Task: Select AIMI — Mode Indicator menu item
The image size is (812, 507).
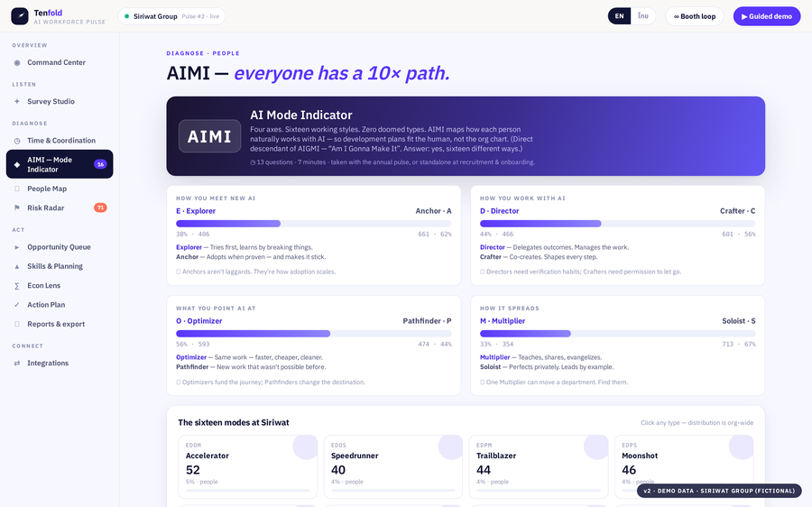Action: tap(60, 164)
